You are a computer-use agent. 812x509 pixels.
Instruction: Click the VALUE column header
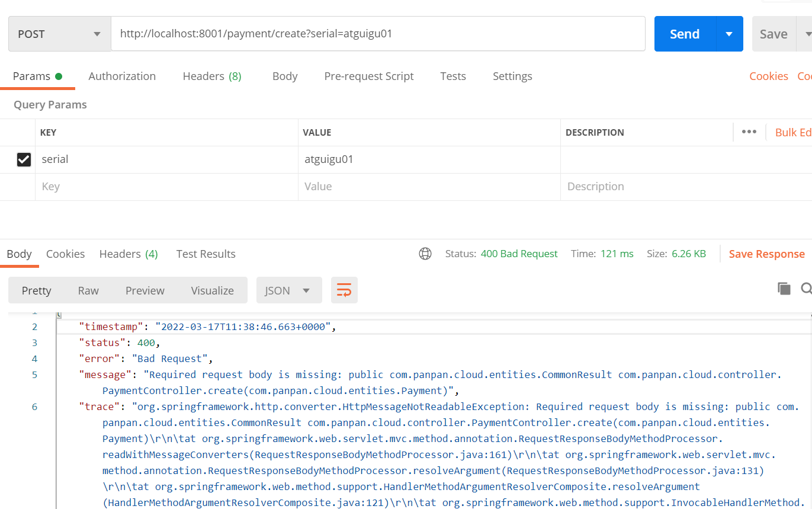[x=317, y=132]
